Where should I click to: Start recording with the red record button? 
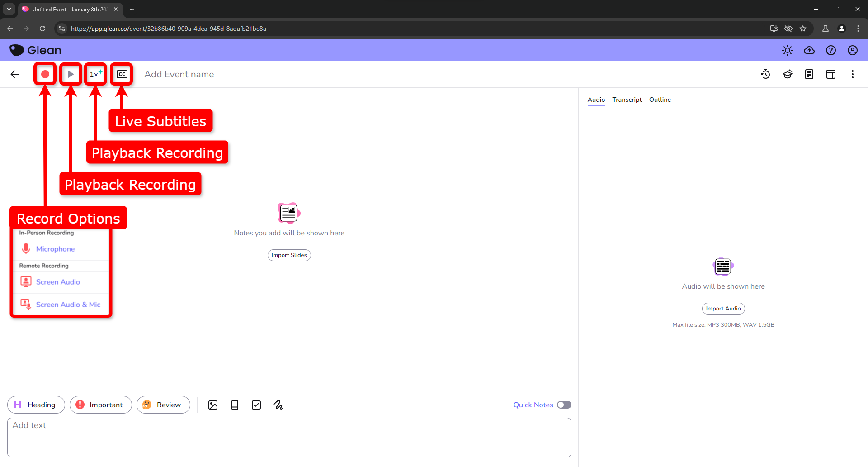pos(45,74)
